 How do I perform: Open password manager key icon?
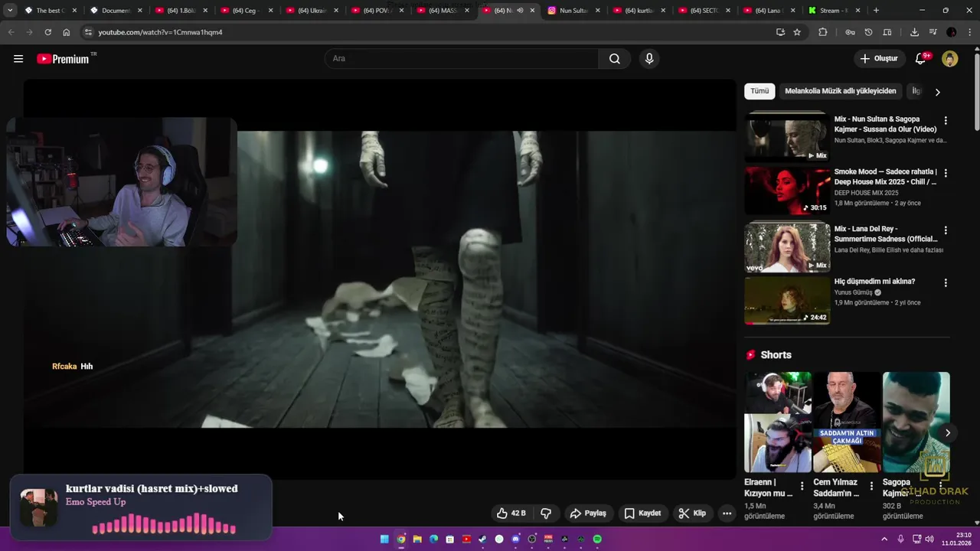(x=850, y=32)
